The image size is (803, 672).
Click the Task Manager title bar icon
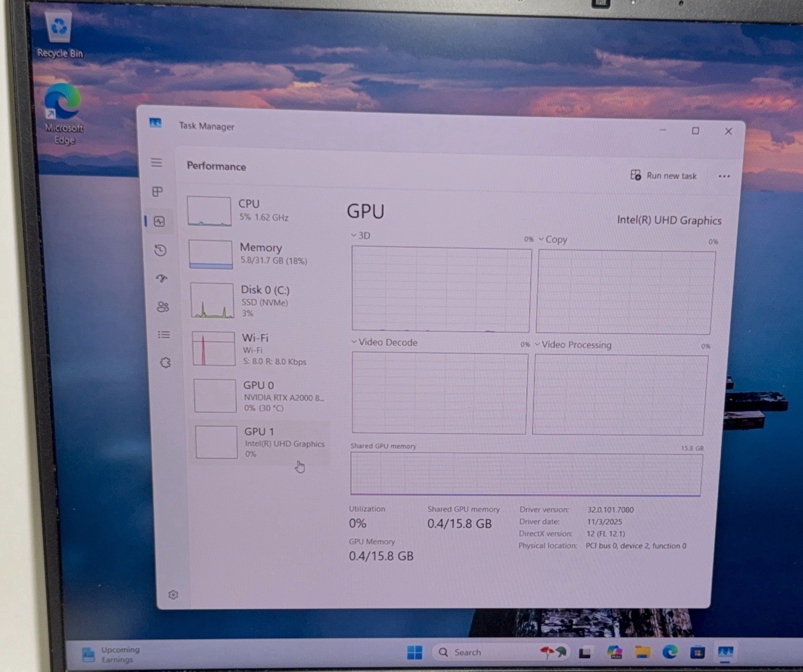tap(155, 123)
